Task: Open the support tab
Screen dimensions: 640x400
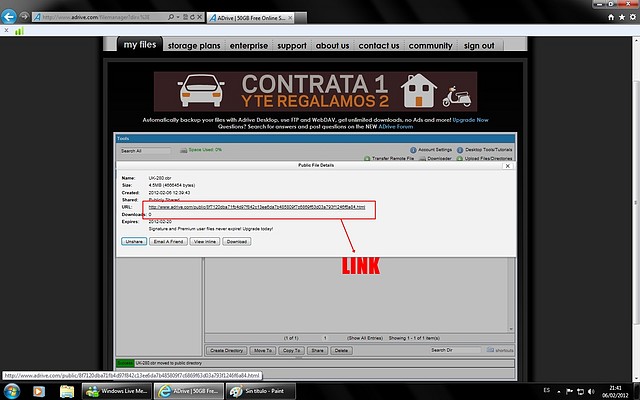Action: click(292, 46)
